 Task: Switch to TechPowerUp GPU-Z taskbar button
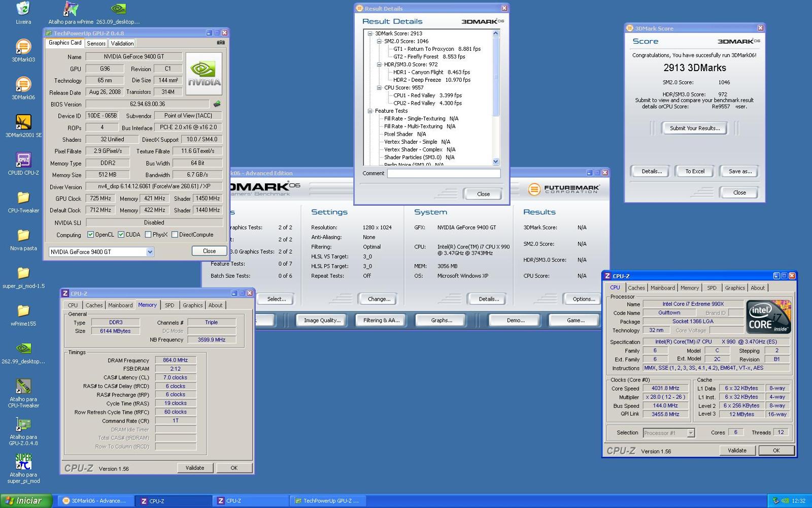point(327,501)
